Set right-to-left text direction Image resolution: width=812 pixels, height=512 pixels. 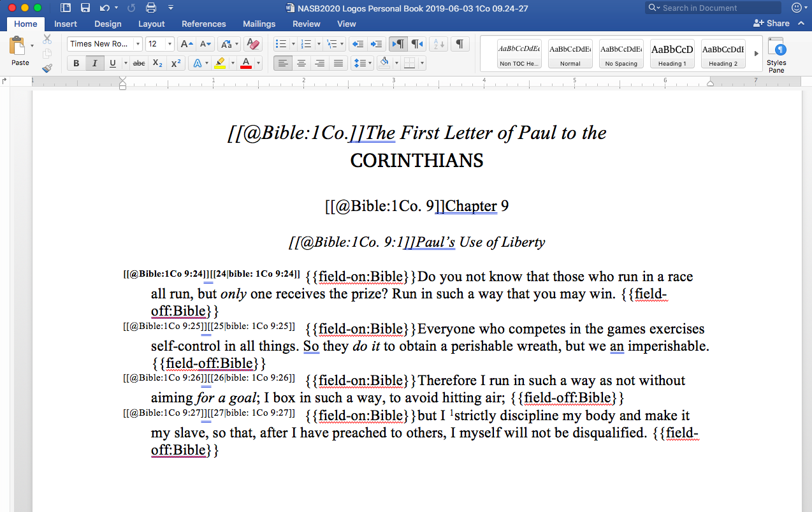click(417, 44)
